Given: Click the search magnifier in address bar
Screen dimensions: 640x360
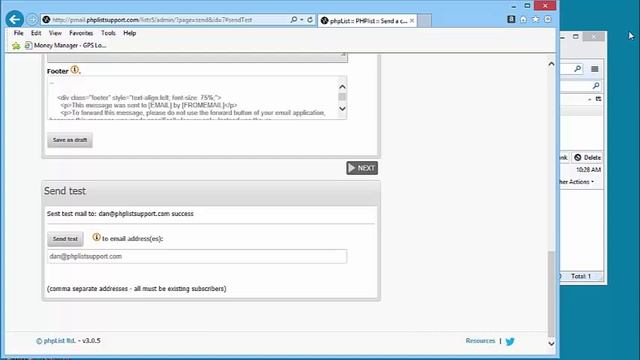Looking at the screenshot, I should click(x=293, y=19).
